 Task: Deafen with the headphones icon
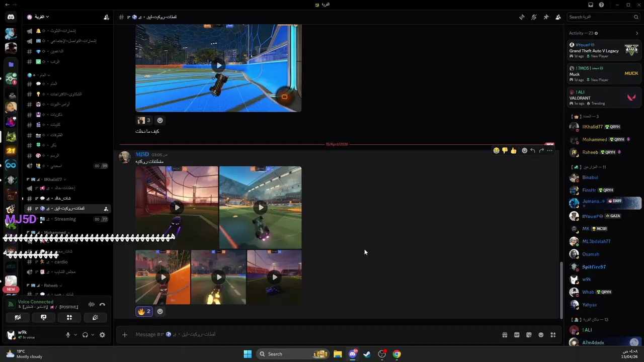coord(85,335)
